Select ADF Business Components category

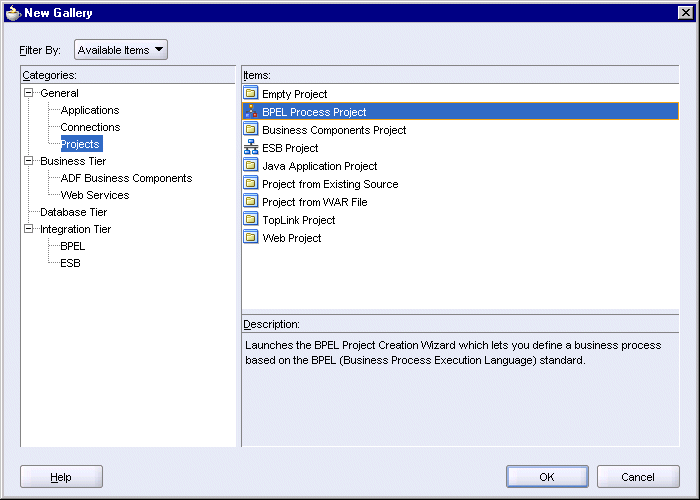(x=126, y=178)
